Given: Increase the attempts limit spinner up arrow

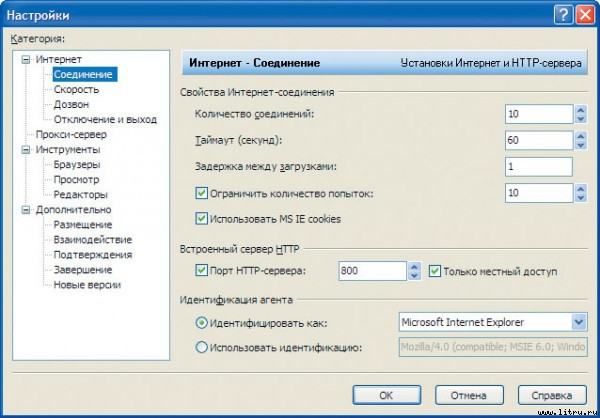Looking at the screenshot, I should 580,187.
